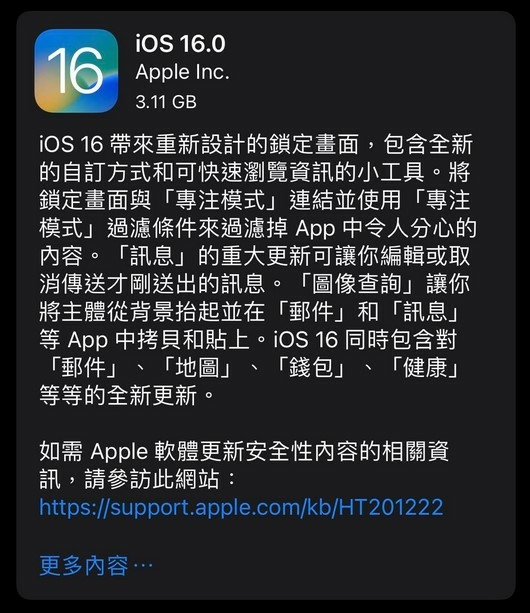Click the number 16 inside the icon
Viewport: 530px width, 613px height.
pos(75,70)
